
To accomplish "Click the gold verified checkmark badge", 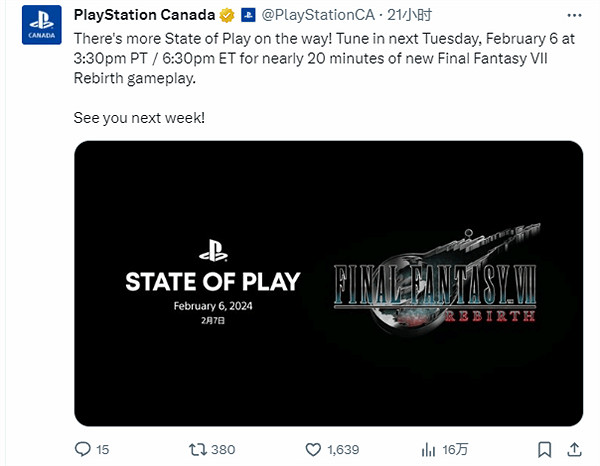I will (228, 17).
